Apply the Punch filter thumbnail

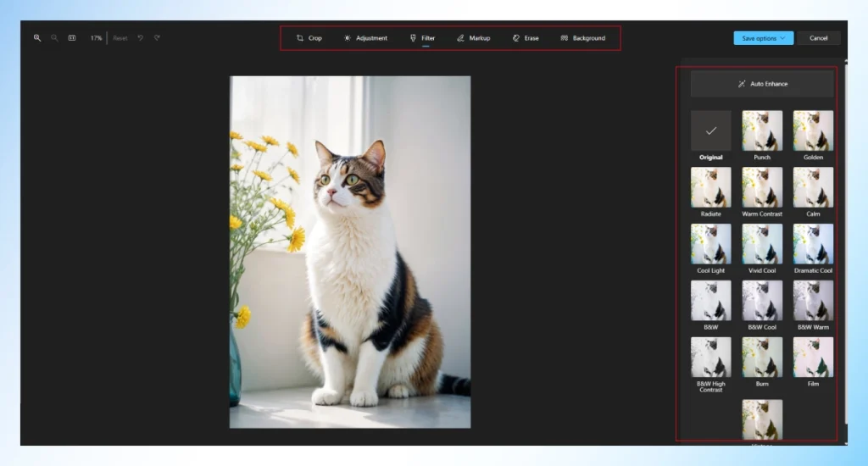tap(762, 130)
